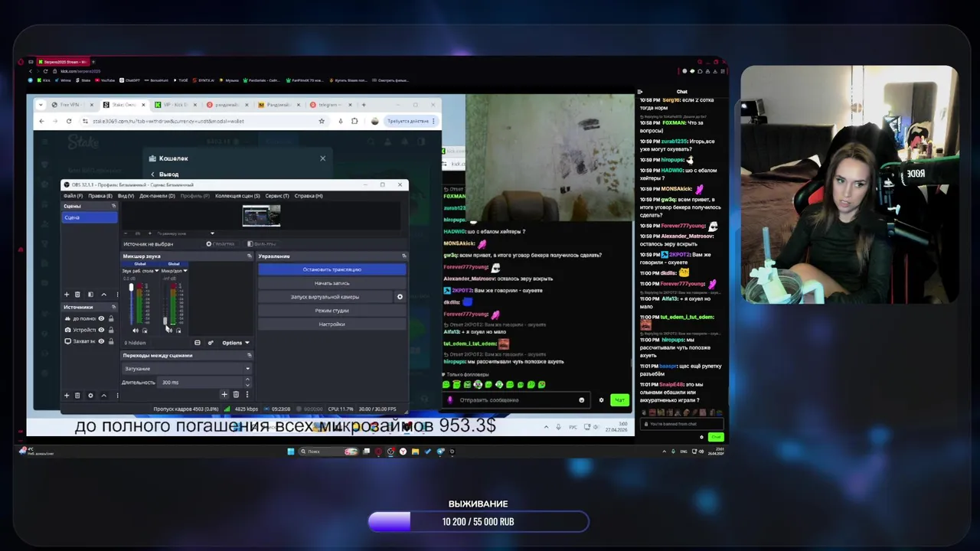
Task: Open extensions puzzle icon in Chrome toolbar
Action: [354, 121]
